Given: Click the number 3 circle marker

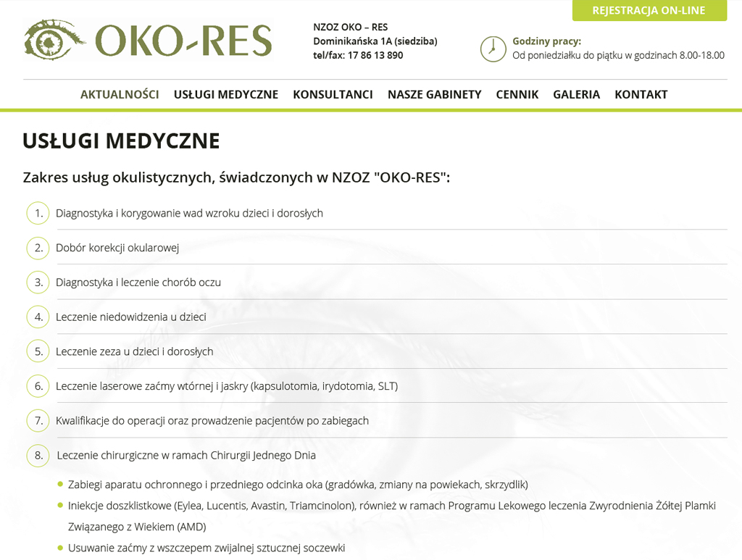Looking at the screenshot, I should [38, 282].
